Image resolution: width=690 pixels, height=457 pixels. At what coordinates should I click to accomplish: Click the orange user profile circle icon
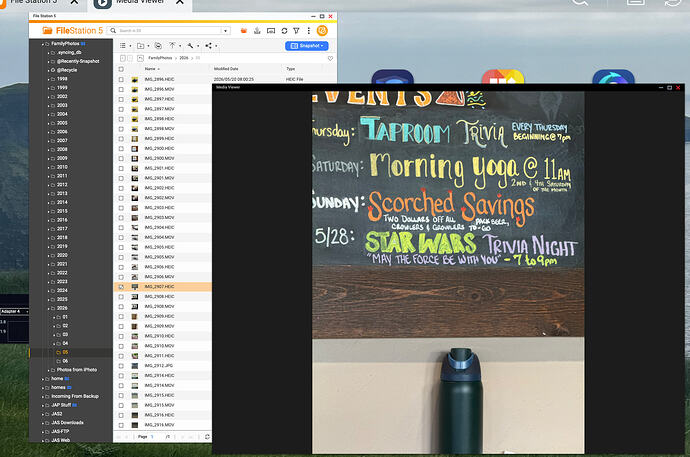322,30
